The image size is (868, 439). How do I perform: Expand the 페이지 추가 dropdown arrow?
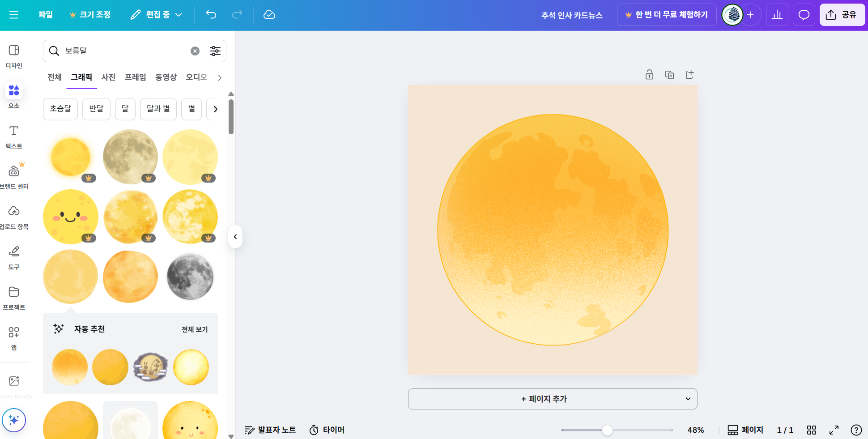[x=688, y=399]
